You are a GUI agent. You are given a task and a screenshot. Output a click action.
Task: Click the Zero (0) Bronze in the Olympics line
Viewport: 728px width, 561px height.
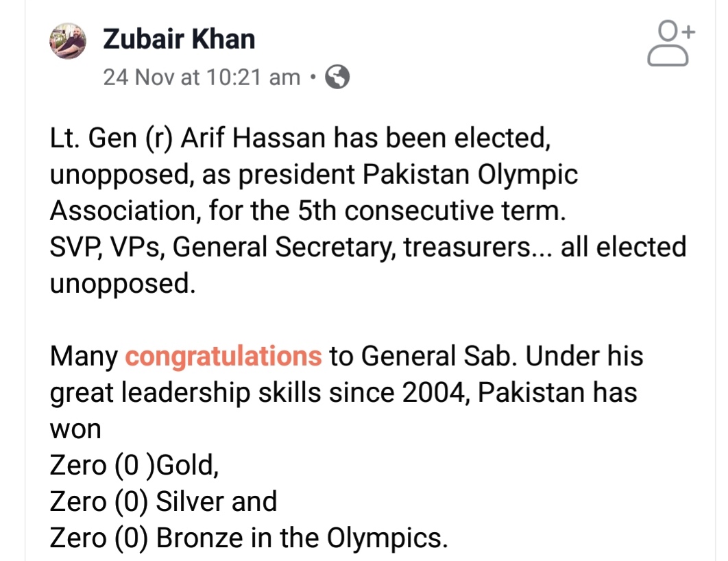pyautogui.click(x=249, y=538)
